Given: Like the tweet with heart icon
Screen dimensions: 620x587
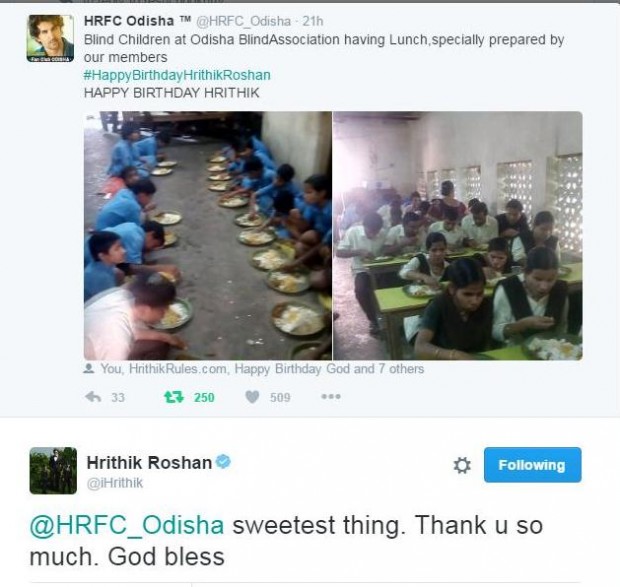Looking at the screenshot, I should [252, 396].
